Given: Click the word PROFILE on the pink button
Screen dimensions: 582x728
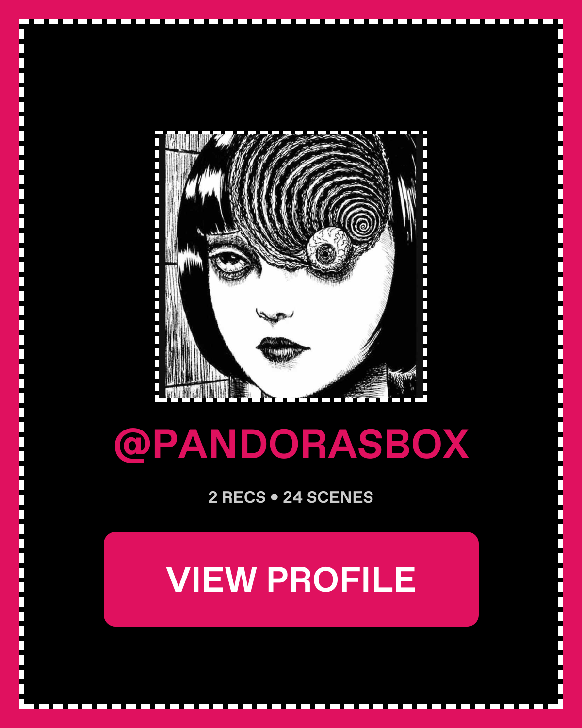Looking at the screenshot, I should point(341,579).
